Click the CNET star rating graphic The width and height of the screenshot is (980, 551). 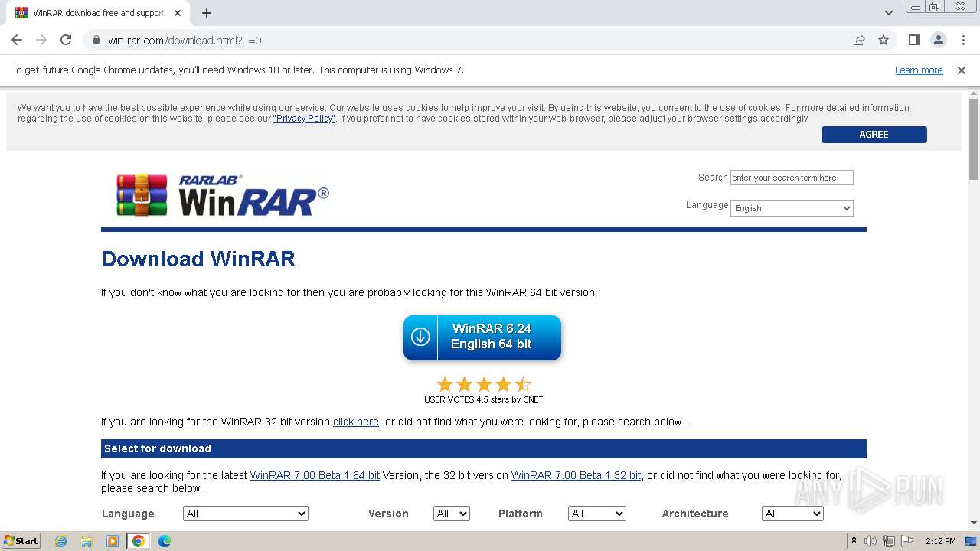(x=484, y=384)
